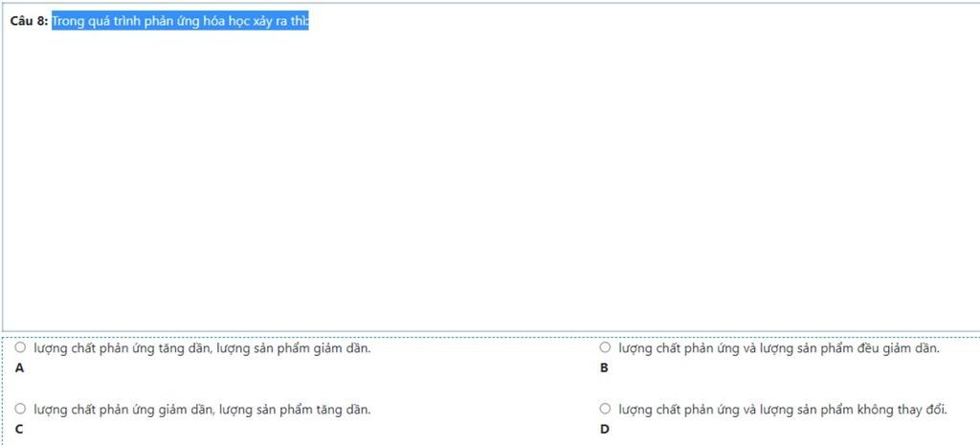The width and height of the screenshot is (980, 445).
Task: Click answer text 'lượng chất phản ứng tăng dần, lượng sản phẩm giảm dần.'
Action: click(202, 348)
